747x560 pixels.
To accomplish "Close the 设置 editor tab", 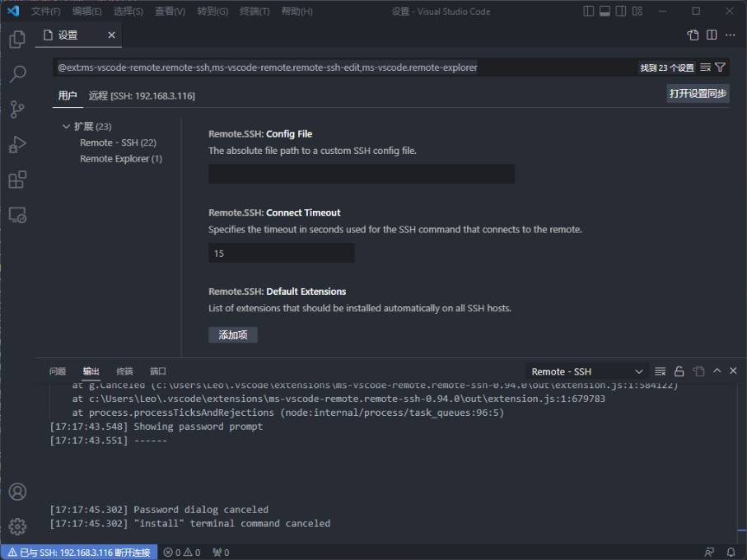I will pyautogui.click(x=111, y=35).
